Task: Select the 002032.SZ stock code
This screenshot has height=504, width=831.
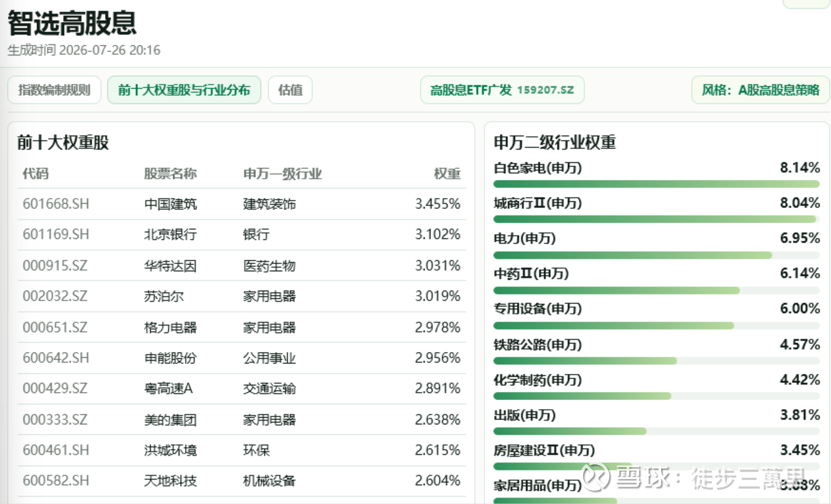Action: [55, 296]
